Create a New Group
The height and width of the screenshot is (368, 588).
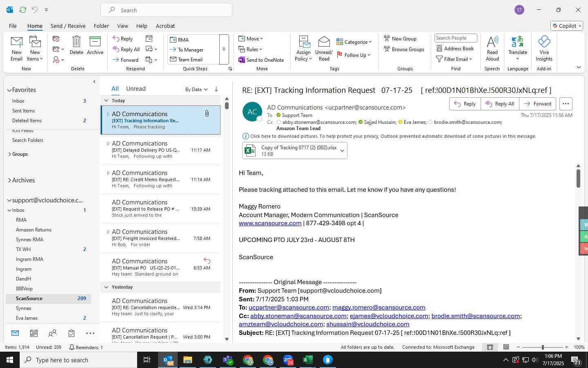tap(400, 38)
